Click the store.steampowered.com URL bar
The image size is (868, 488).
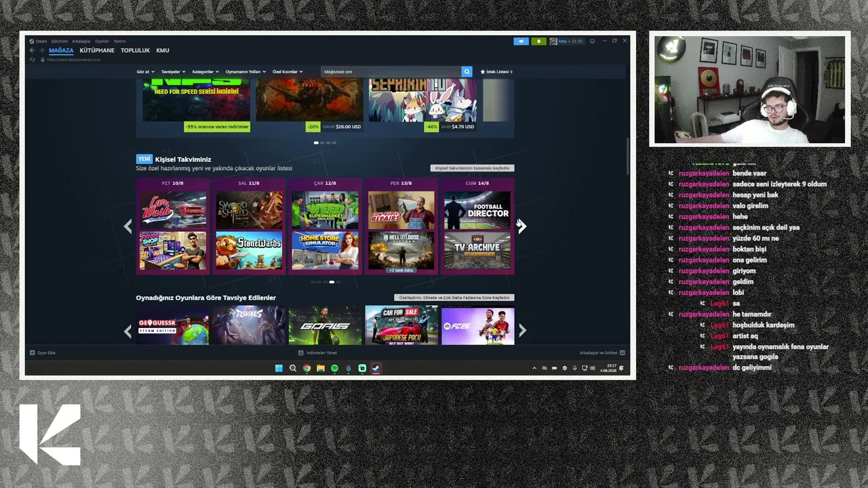pos(73,60)
